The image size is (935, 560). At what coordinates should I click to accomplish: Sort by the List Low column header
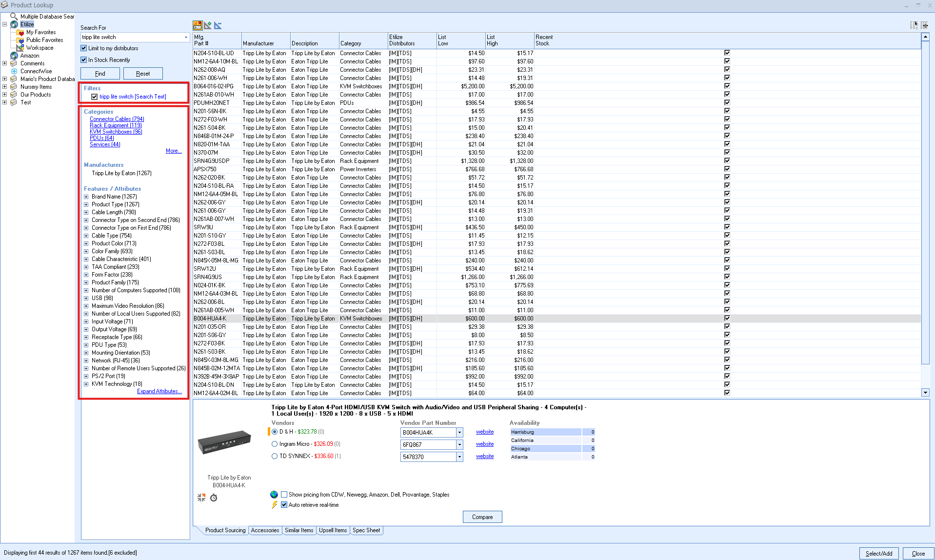[461, 40]
